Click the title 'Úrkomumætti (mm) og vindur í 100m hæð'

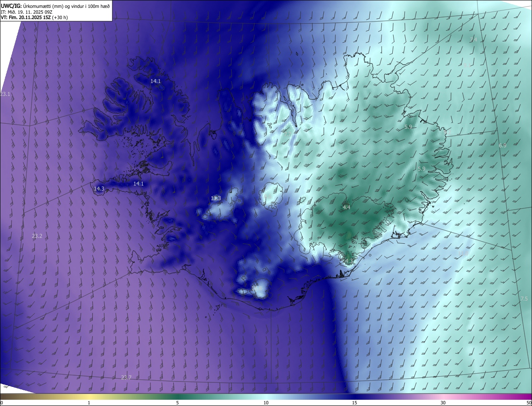[x=66, y=5]
